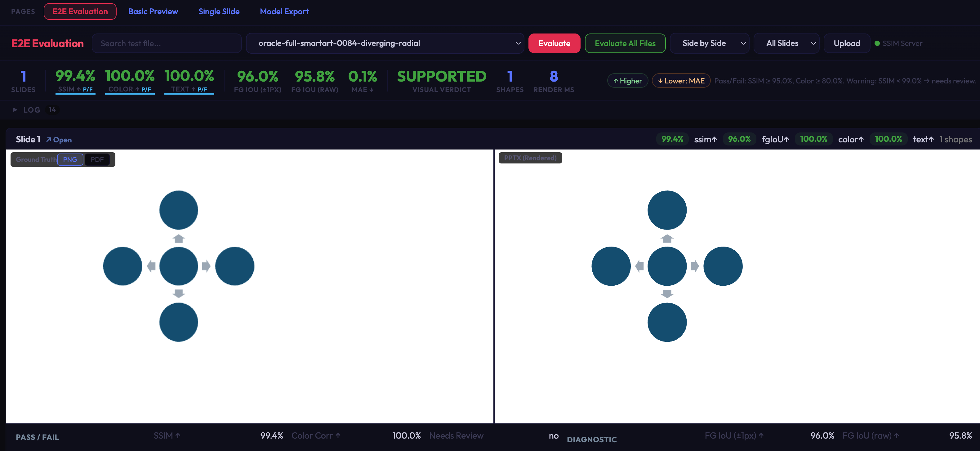Click the Higher legend pill
Image resolution: width=980 pixels, height=451 pixels.
coord(627,81)
